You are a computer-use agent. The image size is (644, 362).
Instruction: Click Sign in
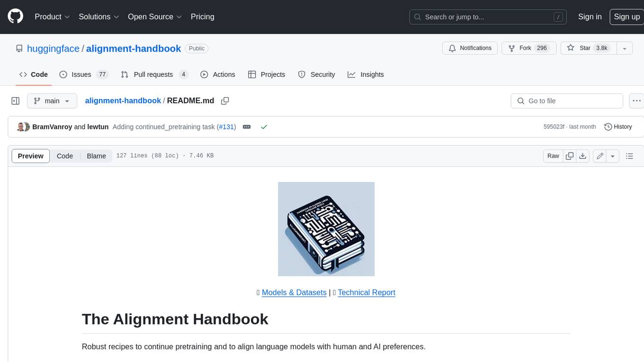[590, 17]
